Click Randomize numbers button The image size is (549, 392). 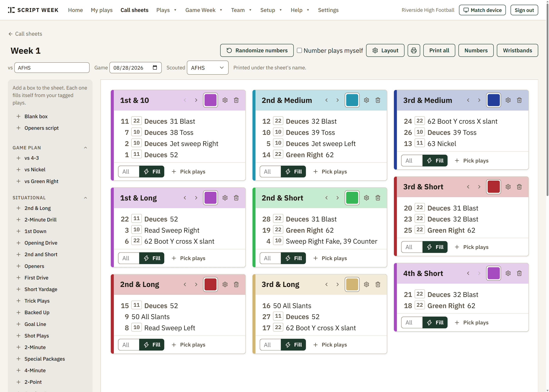257,50
